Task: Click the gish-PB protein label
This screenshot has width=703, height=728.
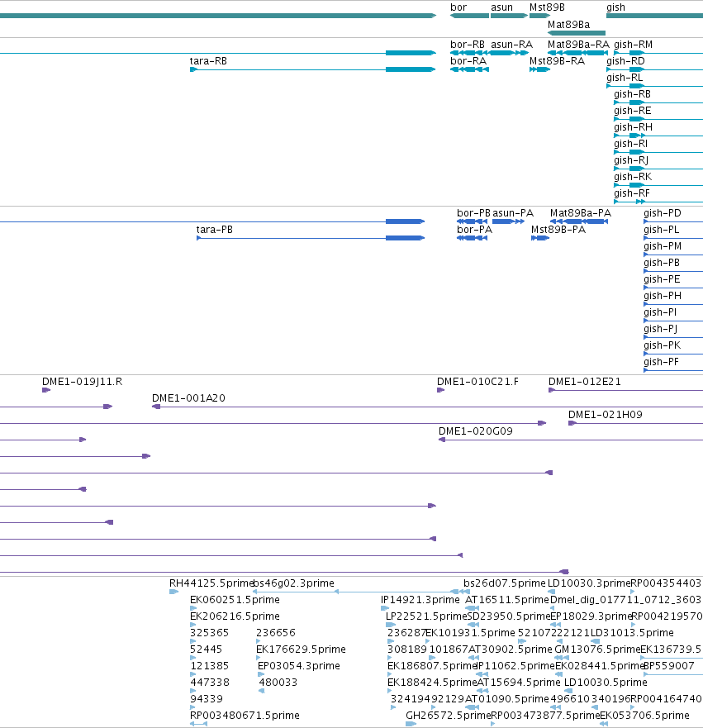Action: pyautogui.click(x=662, y=263)
